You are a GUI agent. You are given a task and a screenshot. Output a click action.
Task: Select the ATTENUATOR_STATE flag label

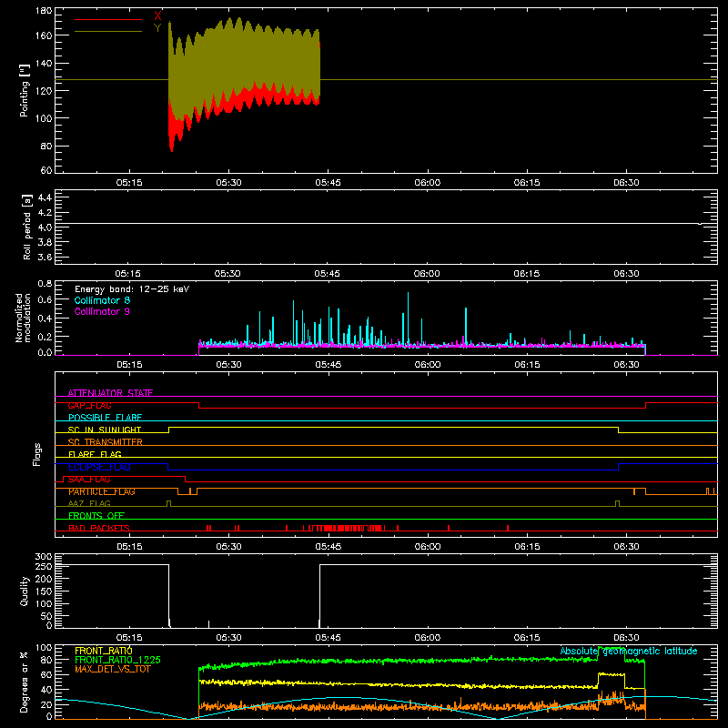click(x=110, y=393)
